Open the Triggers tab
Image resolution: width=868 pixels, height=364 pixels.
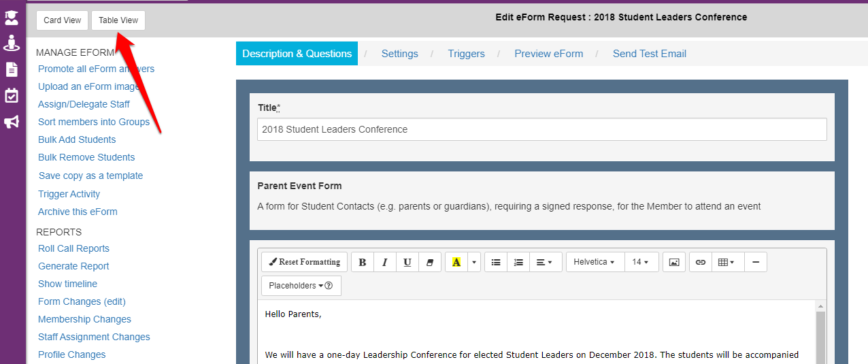tap(466, 54)
